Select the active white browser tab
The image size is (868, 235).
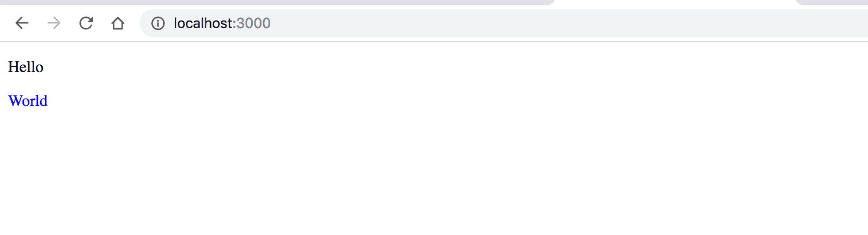click(675, 3)
